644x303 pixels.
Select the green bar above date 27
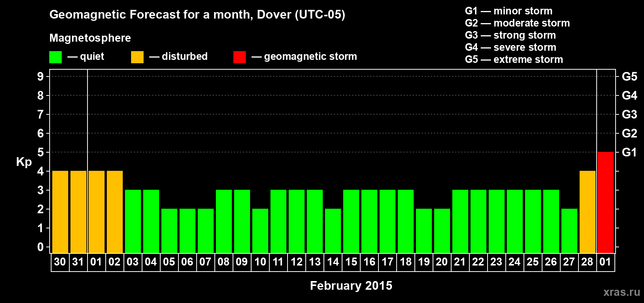[569, 231]
